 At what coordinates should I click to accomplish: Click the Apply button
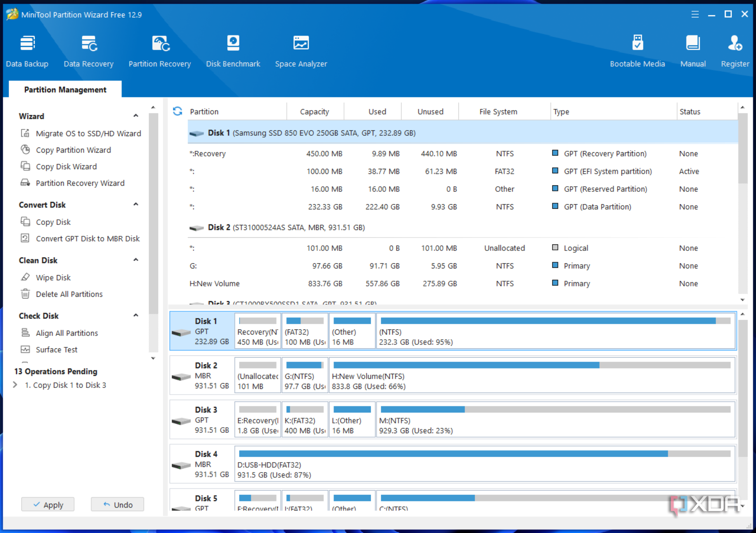coord(48,505)
